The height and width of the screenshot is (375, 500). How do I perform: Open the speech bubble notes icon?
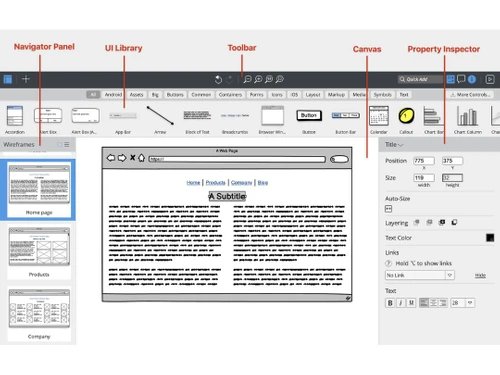[461, 79]
